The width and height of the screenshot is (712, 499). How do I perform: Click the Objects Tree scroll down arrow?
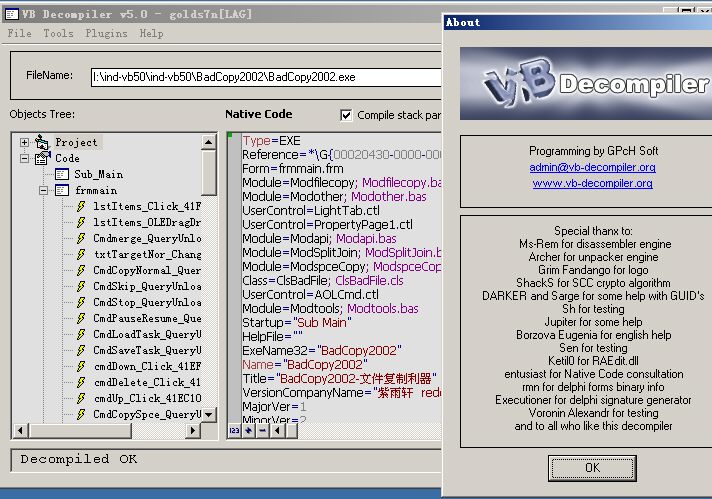[208, 415]
